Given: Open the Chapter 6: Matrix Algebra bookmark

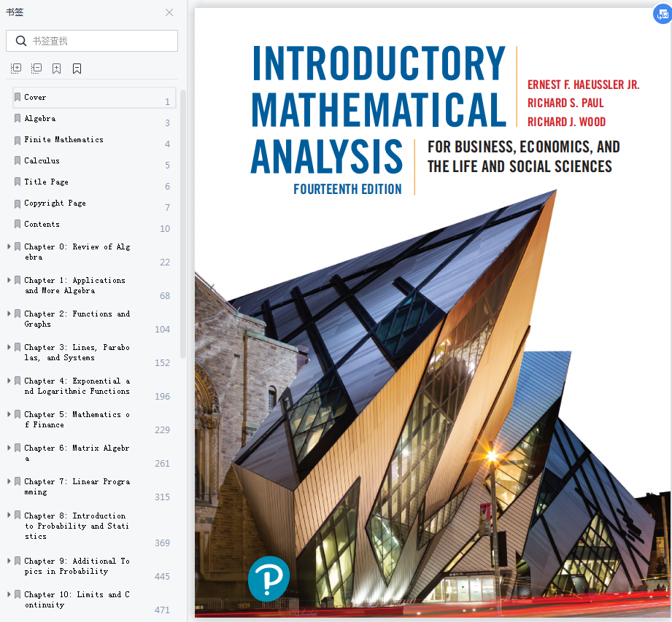Looking at the screenshot, I should tap(77, 453).
